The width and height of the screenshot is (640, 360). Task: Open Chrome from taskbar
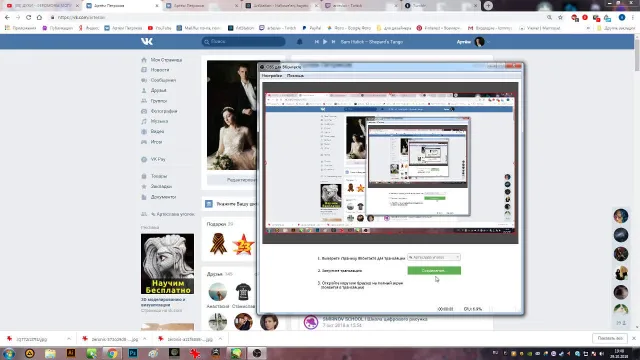[x=112, y=353]
